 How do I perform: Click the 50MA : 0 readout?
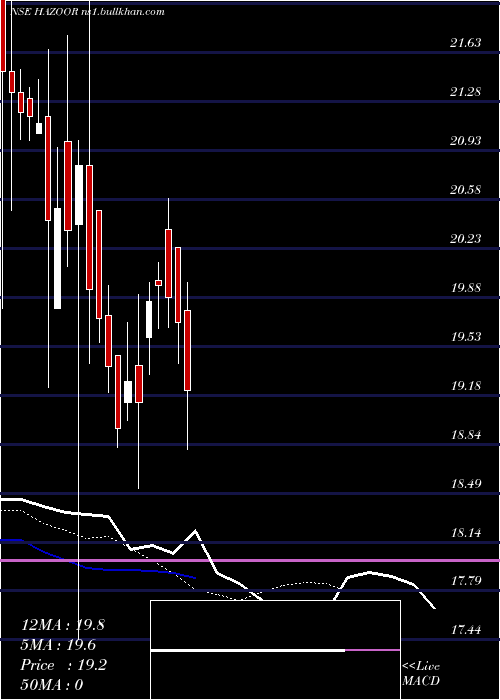click(x=52, y=684)
